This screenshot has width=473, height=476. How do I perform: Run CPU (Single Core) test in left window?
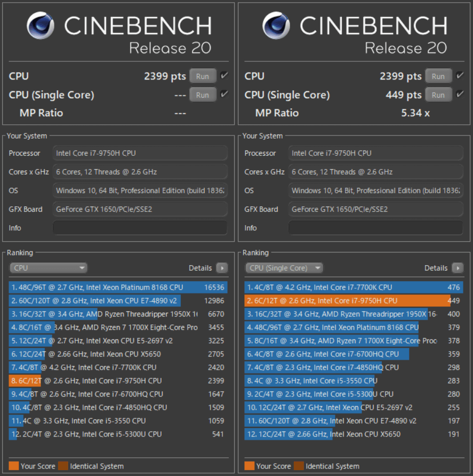click(x=203, y=95)
